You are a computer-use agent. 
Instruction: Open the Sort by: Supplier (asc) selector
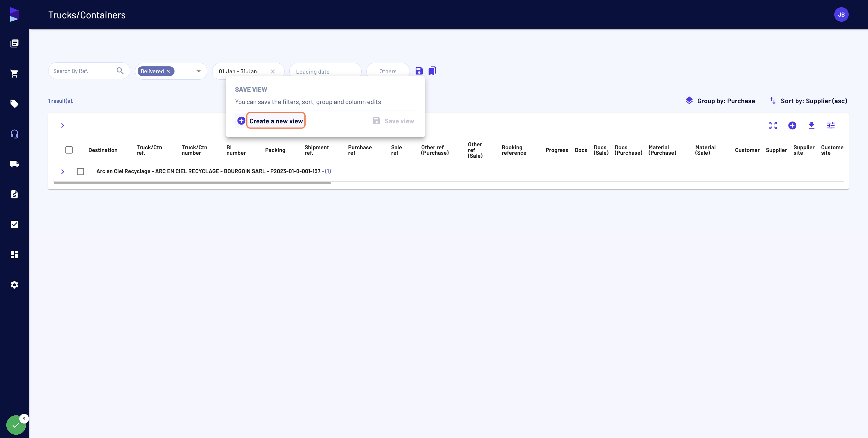click(808, 101)
